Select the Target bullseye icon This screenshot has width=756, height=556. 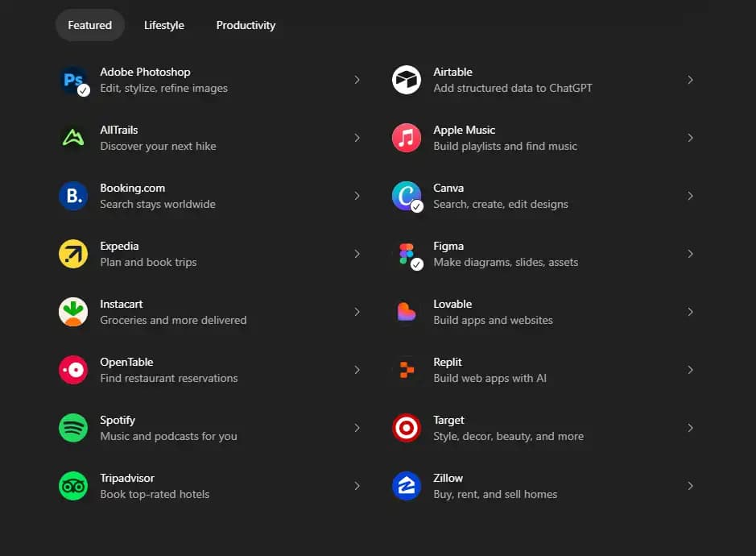407,428
